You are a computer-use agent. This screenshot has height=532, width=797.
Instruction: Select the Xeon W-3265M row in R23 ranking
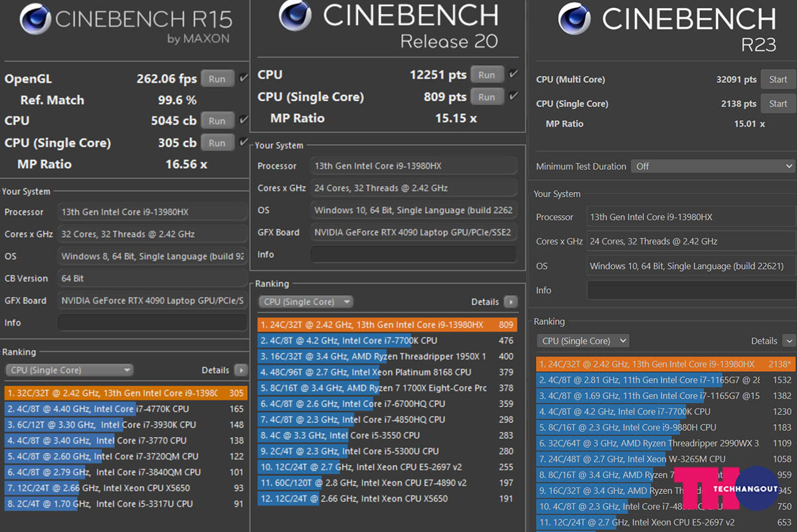click(x=665, y=459)
